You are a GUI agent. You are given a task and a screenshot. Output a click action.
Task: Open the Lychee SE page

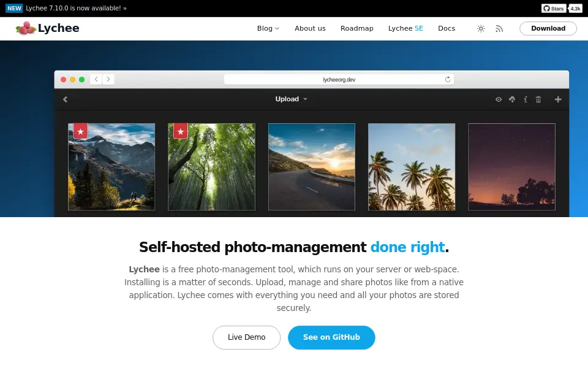click(405, 29)
